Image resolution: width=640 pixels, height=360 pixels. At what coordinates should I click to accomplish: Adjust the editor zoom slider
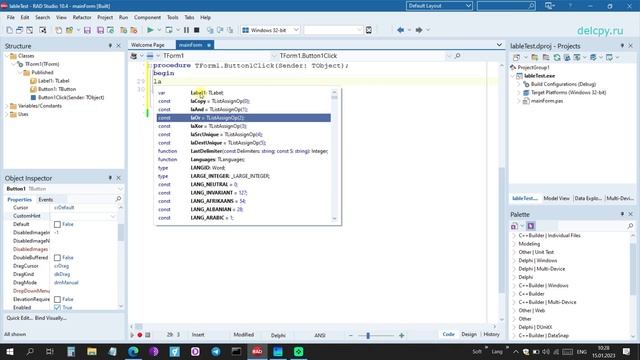pyautogui.click(x=368, y=336)
